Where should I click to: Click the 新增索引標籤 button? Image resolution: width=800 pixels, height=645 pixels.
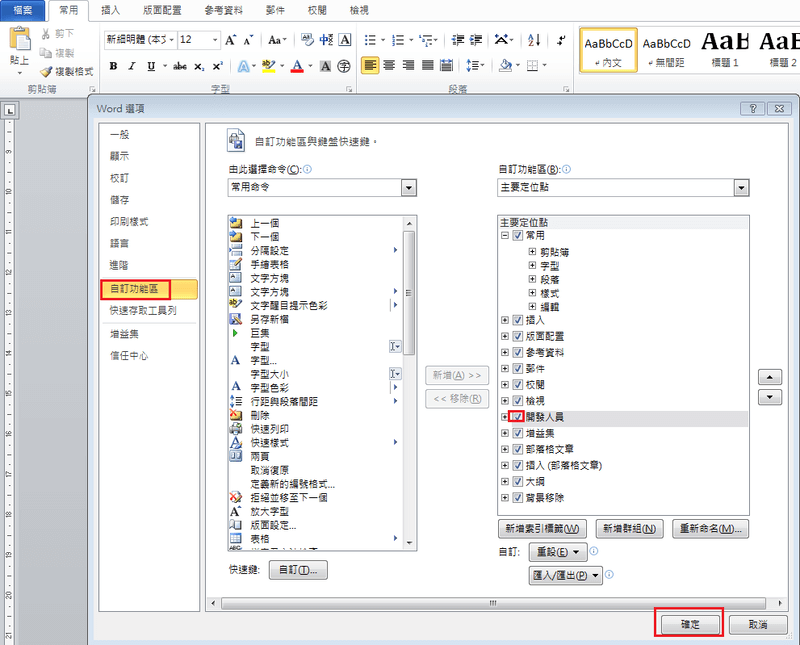[x=542, y=529]
